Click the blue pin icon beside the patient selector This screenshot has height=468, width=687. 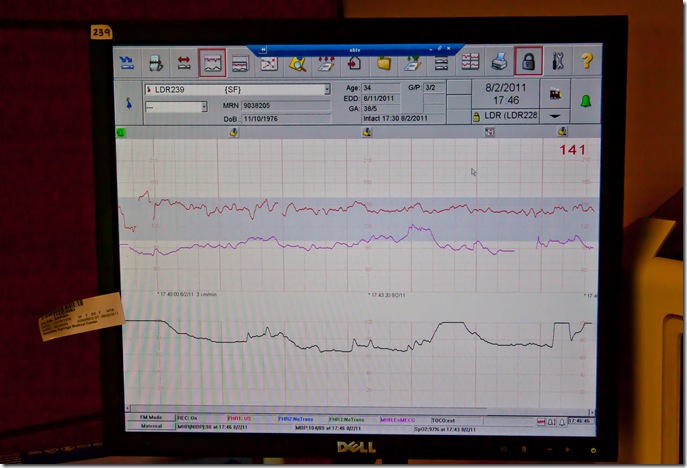128,104
